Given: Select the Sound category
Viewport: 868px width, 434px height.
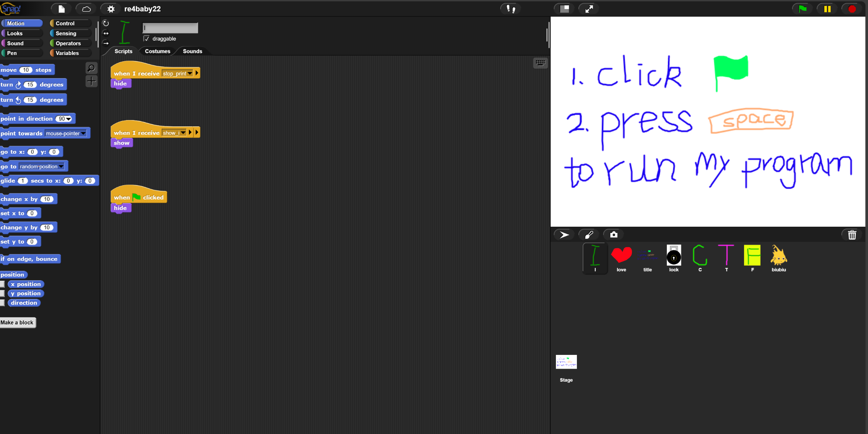Looking at the screenshot, I should click(x=22, y=43).
